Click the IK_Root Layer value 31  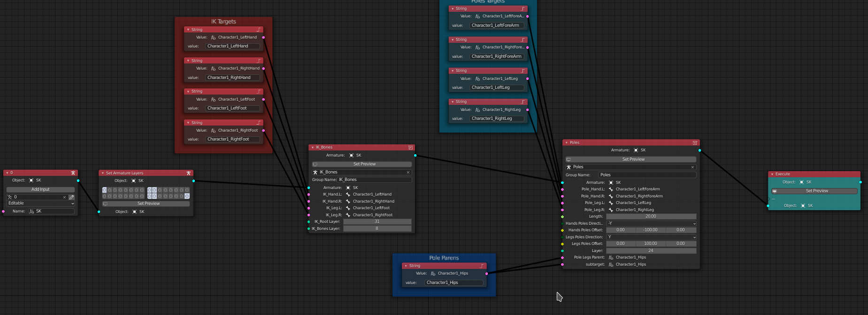point(377,221)
